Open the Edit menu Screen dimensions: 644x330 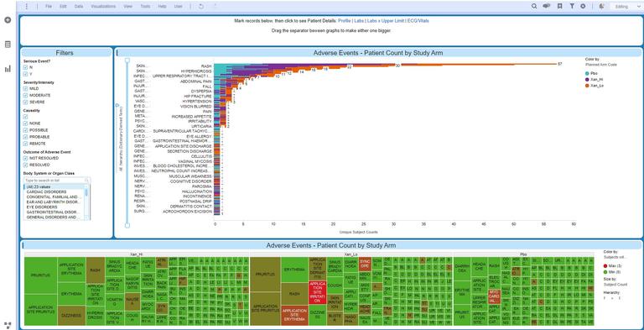coord(63,7)
